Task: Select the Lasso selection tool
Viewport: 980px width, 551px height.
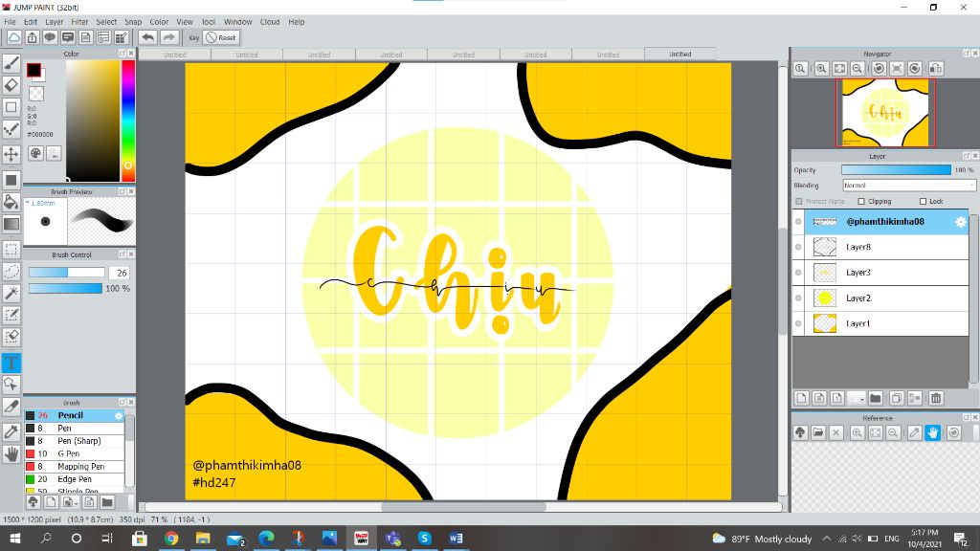Action: click(x=11, y=271)
